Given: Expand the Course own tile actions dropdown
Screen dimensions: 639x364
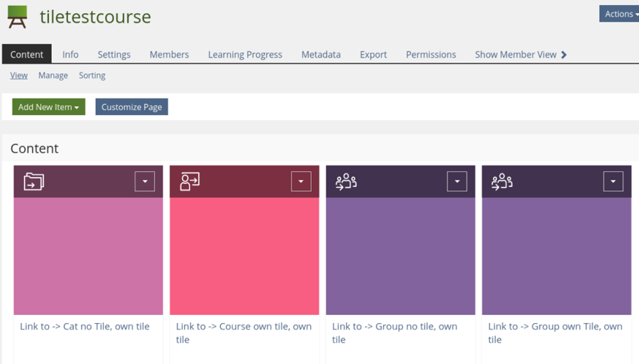Looking at the screenshot, I should 301,181.
